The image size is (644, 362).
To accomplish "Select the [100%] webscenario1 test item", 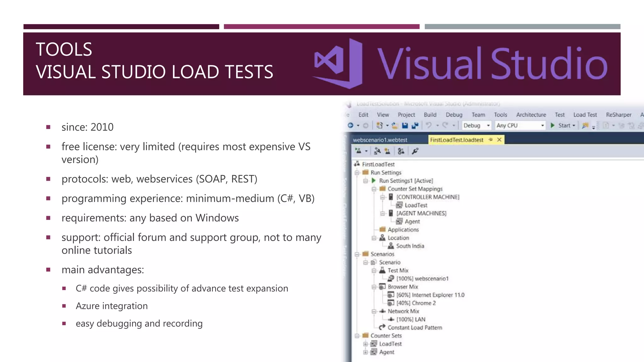I will click(422, 279).
